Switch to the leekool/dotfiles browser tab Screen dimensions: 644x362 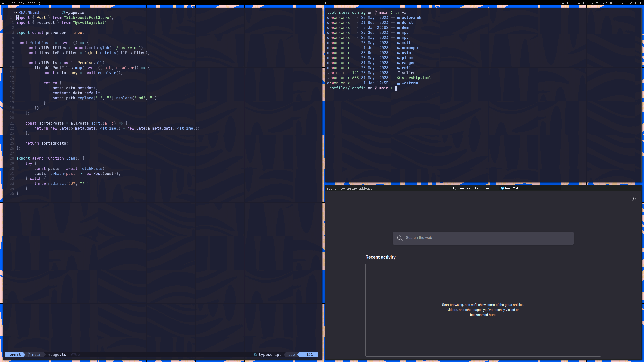(x=474, y=188)
